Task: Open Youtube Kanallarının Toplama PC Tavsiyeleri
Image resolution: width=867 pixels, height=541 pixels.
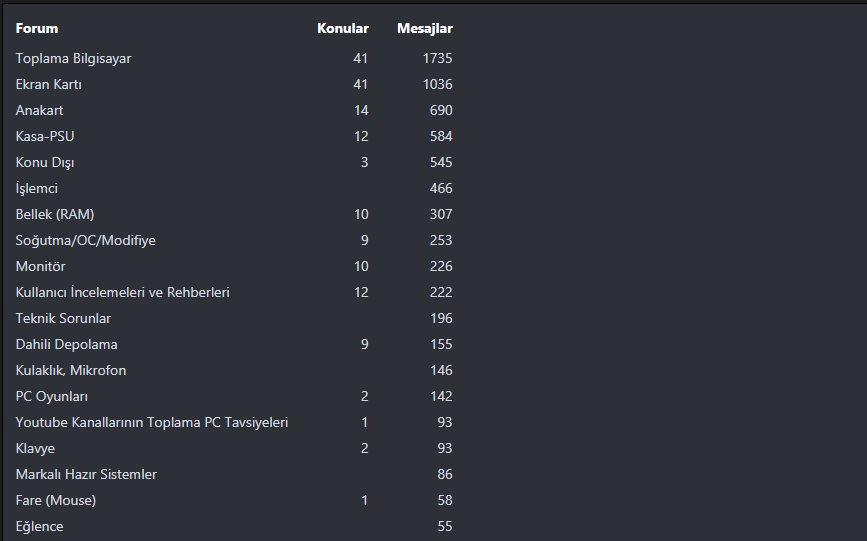Action: [151, 423]
